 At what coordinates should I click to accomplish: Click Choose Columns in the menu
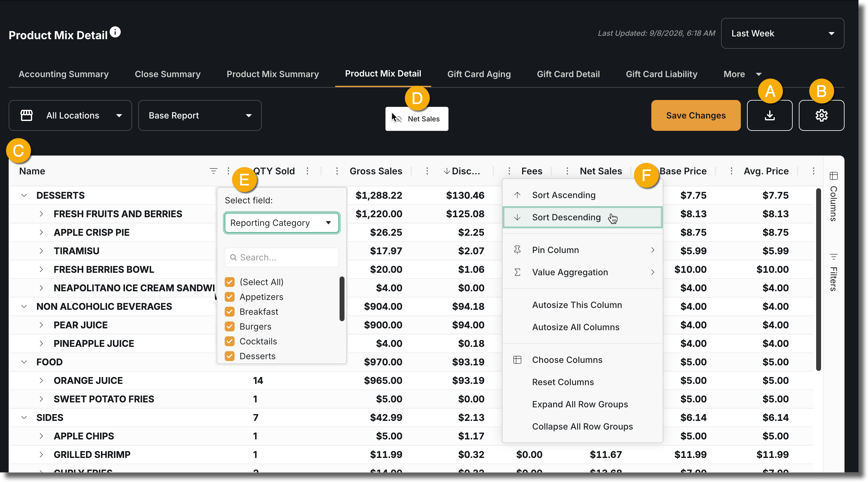[582, 360]
